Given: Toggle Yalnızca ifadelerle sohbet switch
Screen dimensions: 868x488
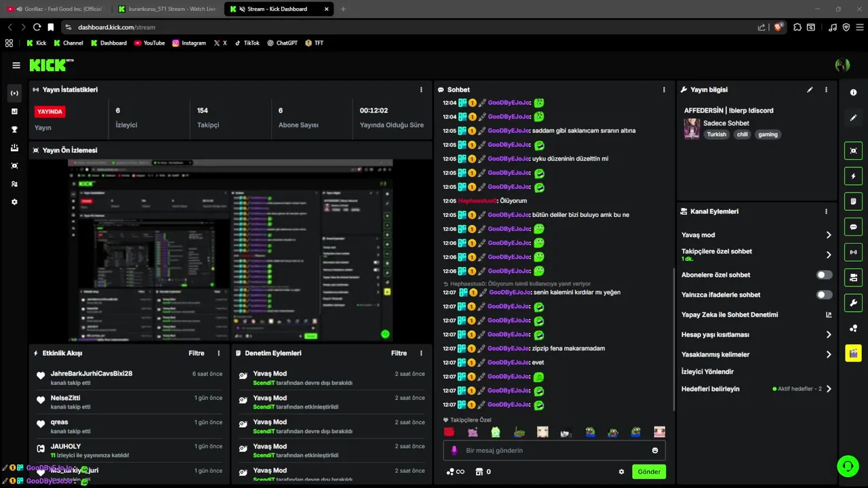Looking at the screenshot, I should pos(824,295).
